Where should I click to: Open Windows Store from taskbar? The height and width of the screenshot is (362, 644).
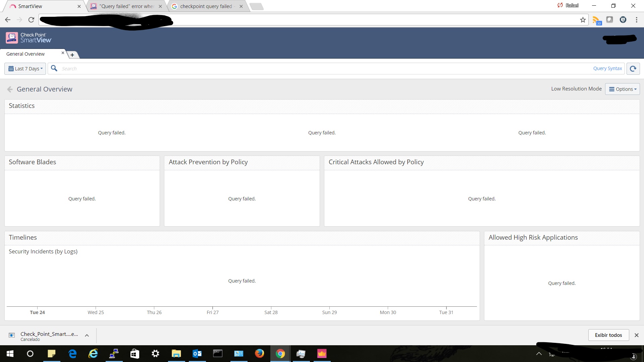[135, 354]
